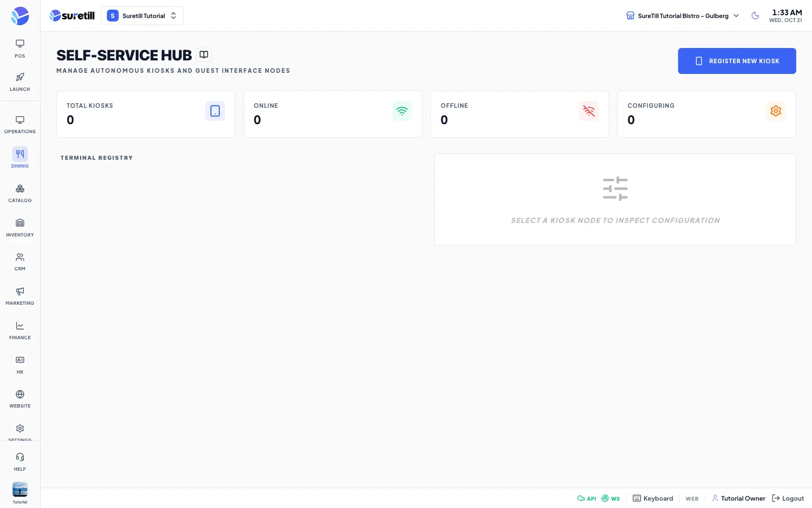The height and width of the screenshot is (508, 812).
Task: Open the Suretill Tutorial workspace switcher
Action: point(142,16)
